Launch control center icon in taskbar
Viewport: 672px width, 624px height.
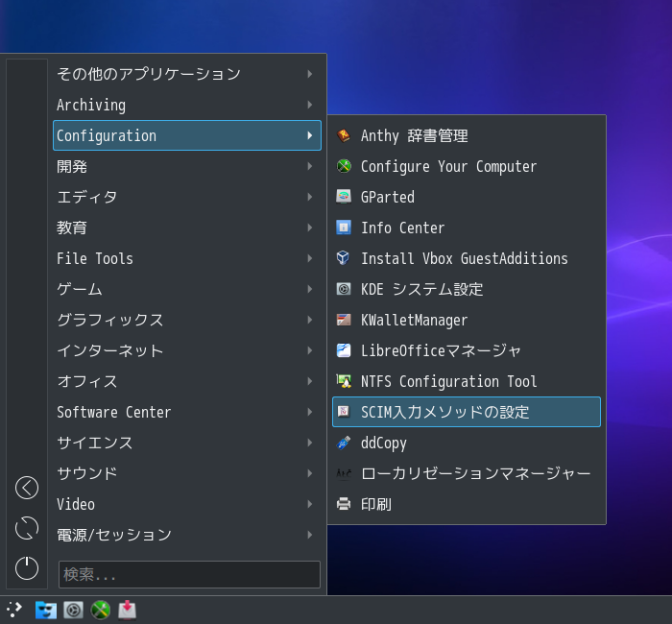click(101, 610)
